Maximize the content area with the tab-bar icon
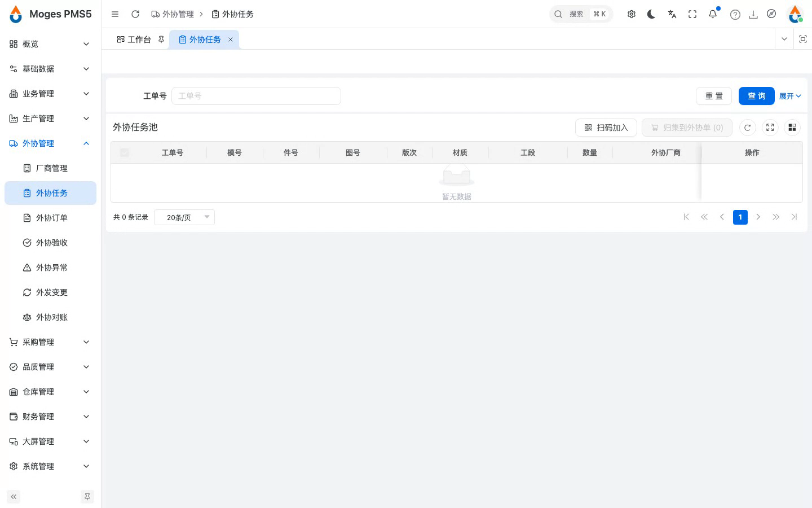Screen dimensions: 812x508 pos(803,39)
